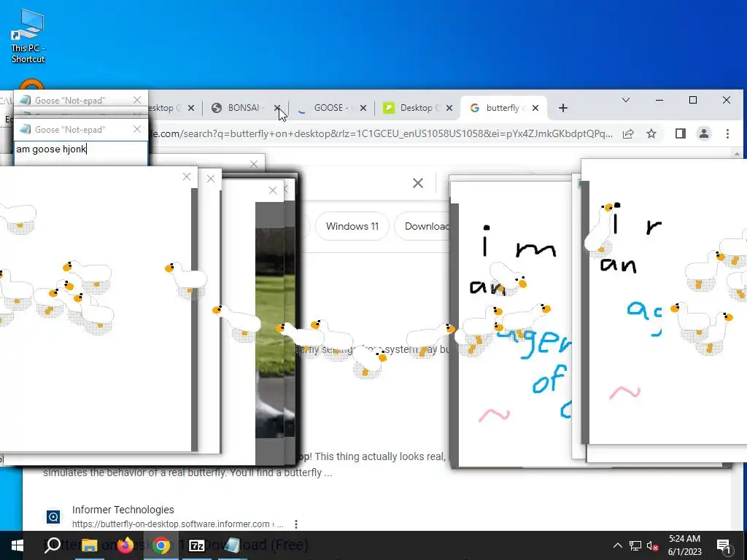This screenshot has height=560, width=747.
Task: Click the Informer Technologies favicon
Action: tap(53, 516)
